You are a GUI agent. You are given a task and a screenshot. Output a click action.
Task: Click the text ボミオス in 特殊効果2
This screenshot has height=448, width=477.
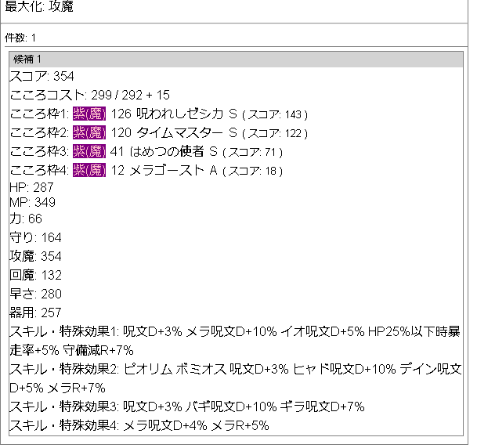click(x=201, y=369)
